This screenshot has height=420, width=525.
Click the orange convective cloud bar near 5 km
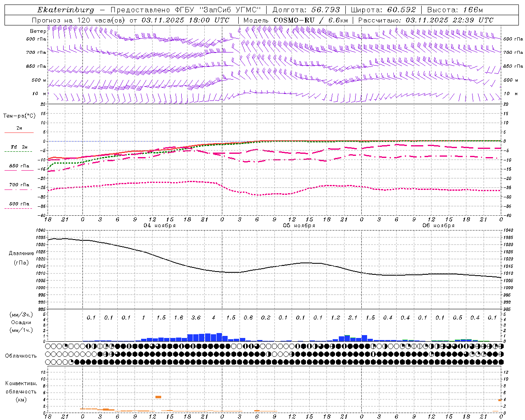point(158,397)
